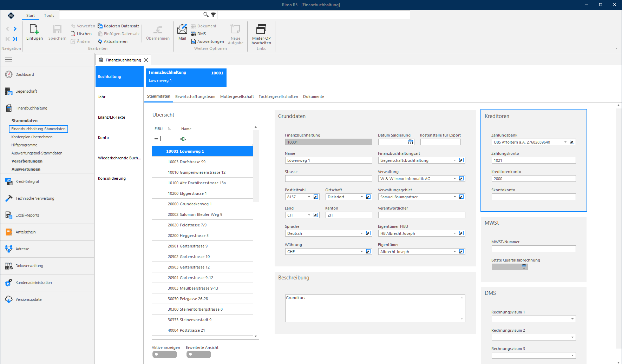Select row 20000 Grundackerweg 1

click(x=202, y=204)
